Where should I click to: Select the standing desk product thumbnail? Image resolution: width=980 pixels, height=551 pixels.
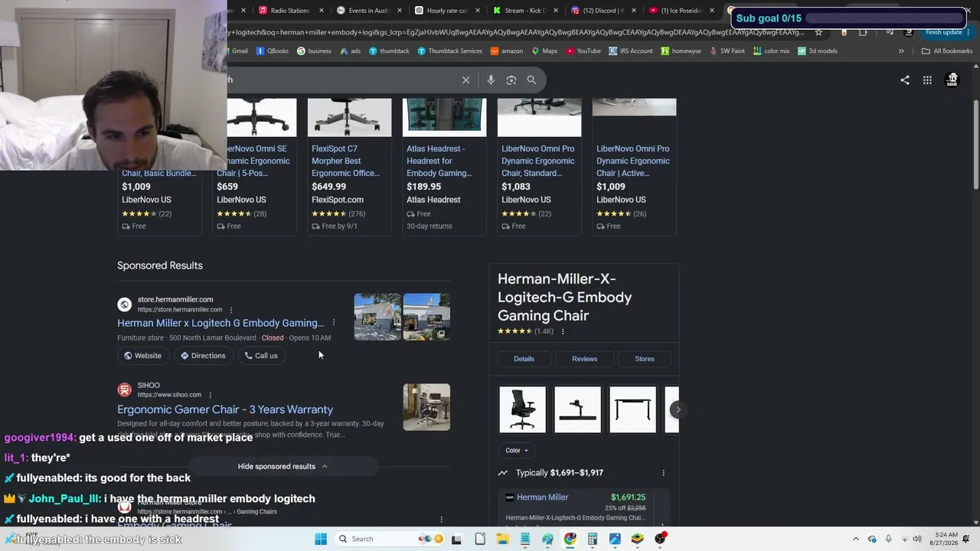633,409
